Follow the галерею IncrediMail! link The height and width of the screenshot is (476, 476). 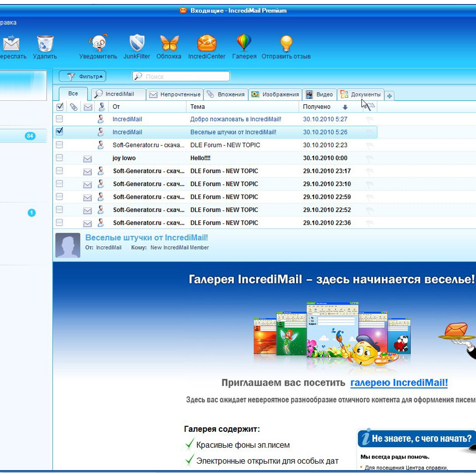click(399, 383)
